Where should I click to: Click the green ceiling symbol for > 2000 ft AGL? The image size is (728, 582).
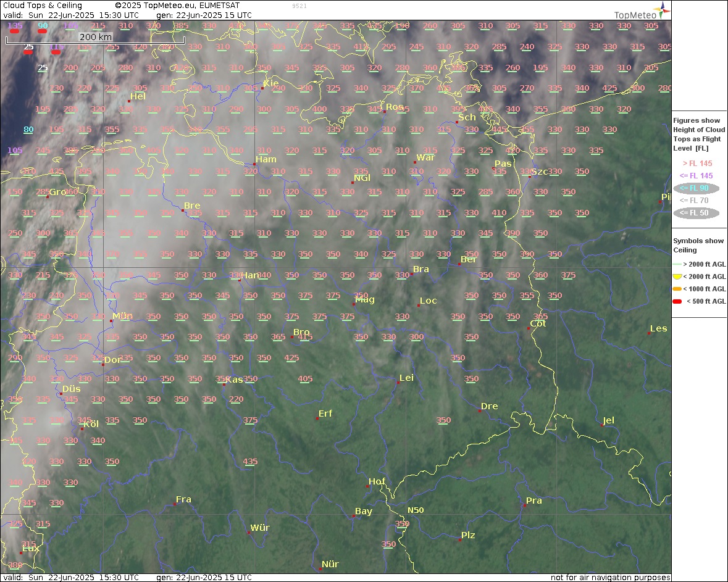(677, 264)
